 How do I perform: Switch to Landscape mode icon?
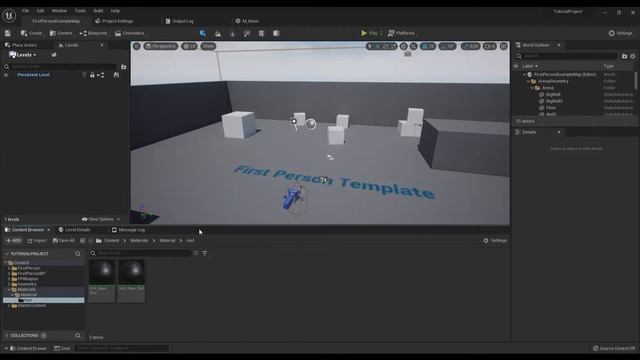pyautogui.click(x=218, y=33)
